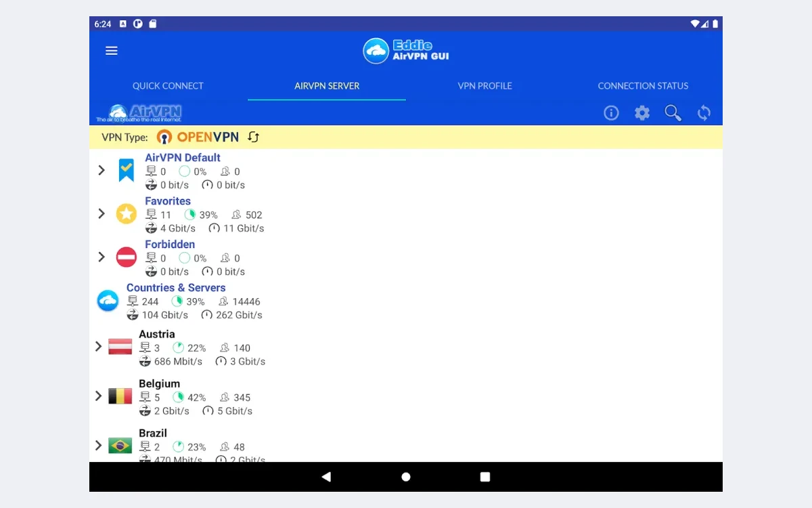Viewport: 812px width, 508px height.
Task: Open the server search magnifier
Action: [673, 113]
